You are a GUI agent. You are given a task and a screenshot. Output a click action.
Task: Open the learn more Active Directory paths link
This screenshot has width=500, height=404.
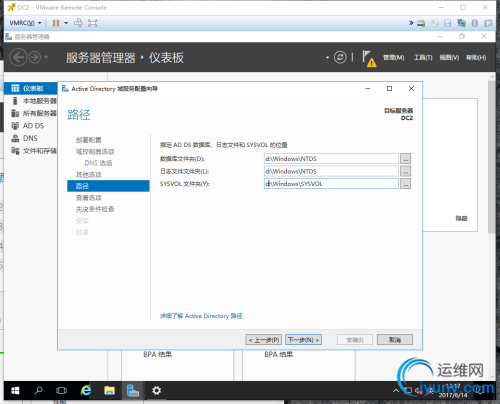point(201,316)
